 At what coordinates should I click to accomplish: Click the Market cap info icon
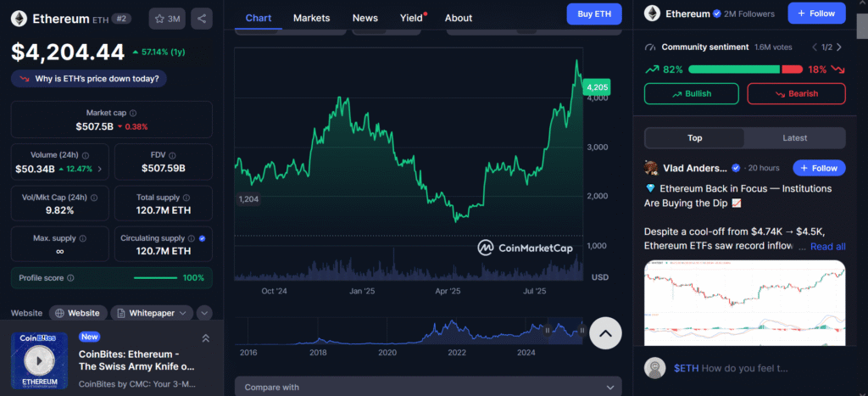[133, 113]
